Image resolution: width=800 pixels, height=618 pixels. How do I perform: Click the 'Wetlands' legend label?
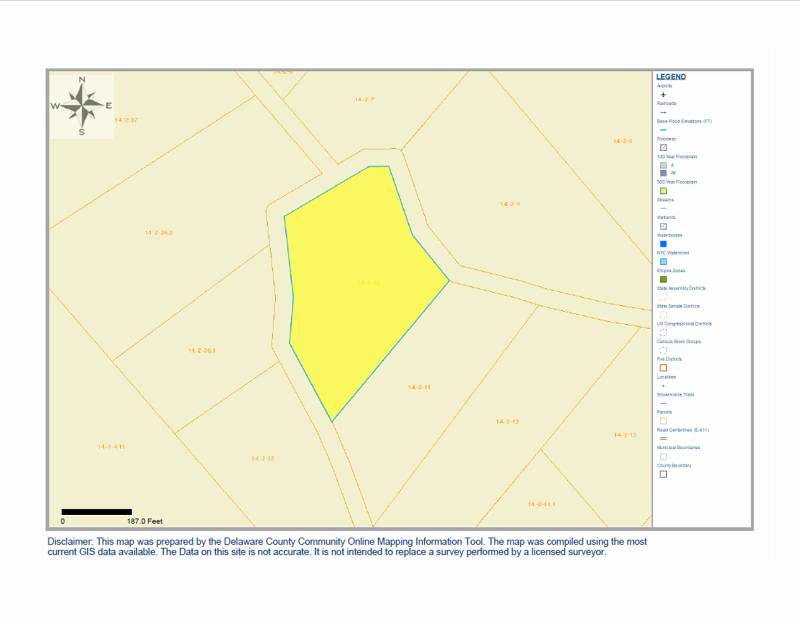pyautogui.click(x=666, y=217)
